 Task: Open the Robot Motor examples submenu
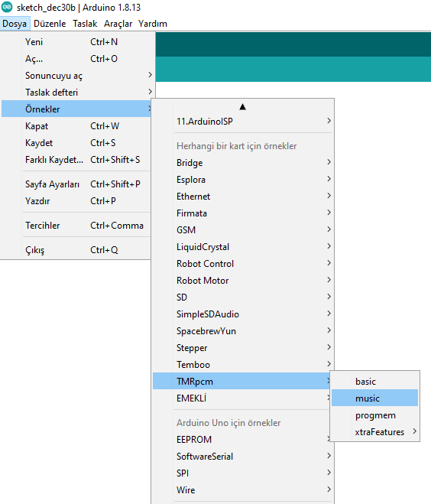coord(243,280)
